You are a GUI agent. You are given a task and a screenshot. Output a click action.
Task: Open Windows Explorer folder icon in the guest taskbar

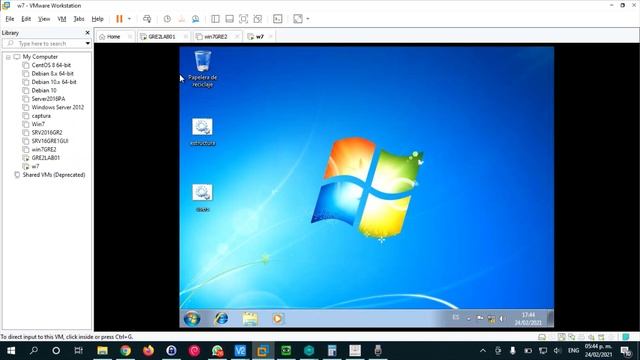click(x=250, y=319)
